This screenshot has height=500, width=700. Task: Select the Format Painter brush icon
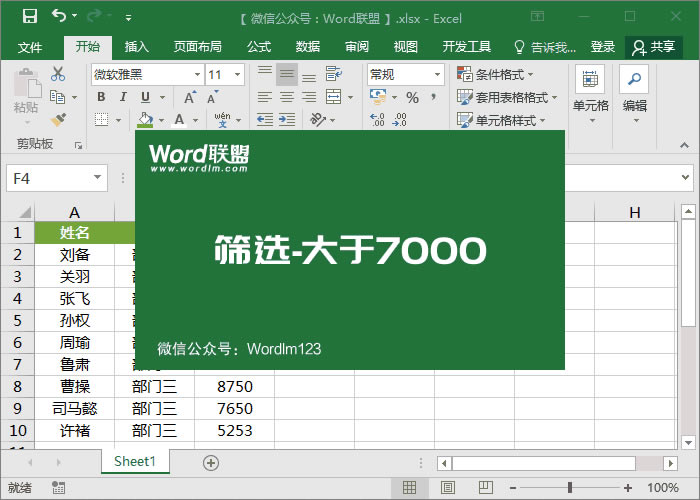[58, 119]
